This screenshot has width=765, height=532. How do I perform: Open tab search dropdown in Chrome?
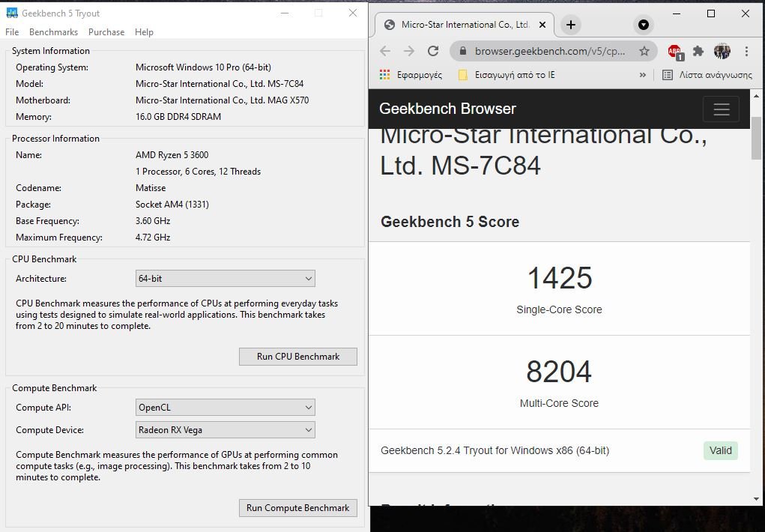(644, 25)
